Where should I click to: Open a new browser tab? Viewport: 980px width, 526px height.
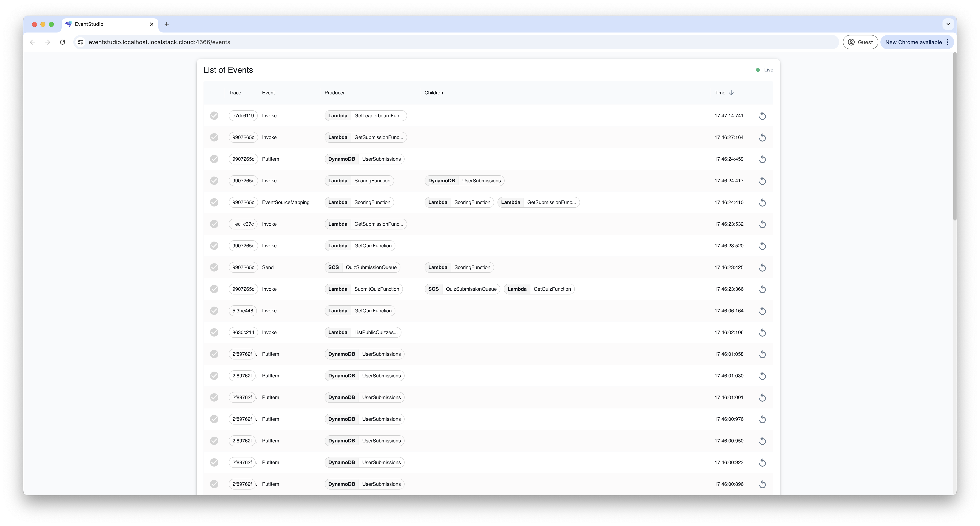166,24
